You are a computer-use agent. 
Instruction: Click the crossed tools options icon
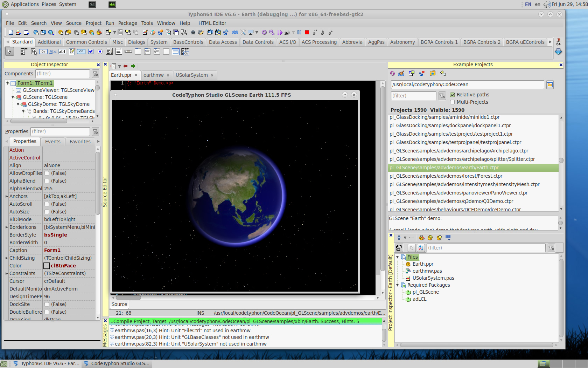coord(243,32)
